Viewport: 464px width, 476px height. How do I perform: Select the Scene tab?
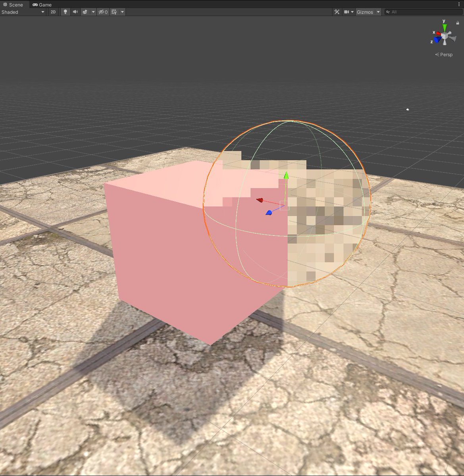[13, 4]
